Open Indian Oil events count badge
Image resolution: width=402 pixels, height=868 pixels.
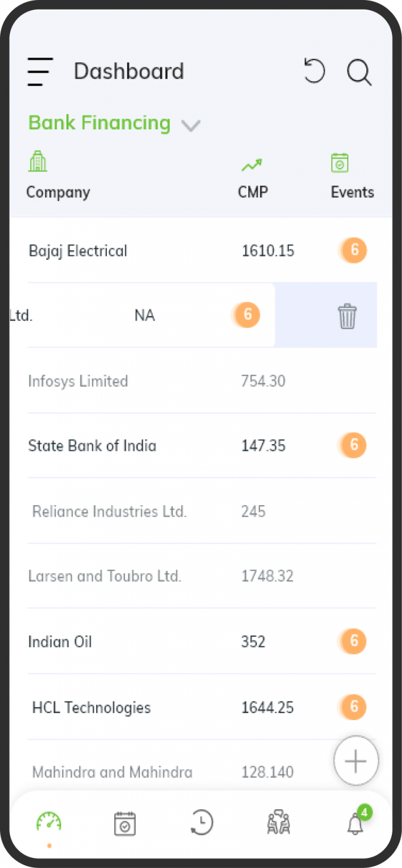click(x=354, y=641)
